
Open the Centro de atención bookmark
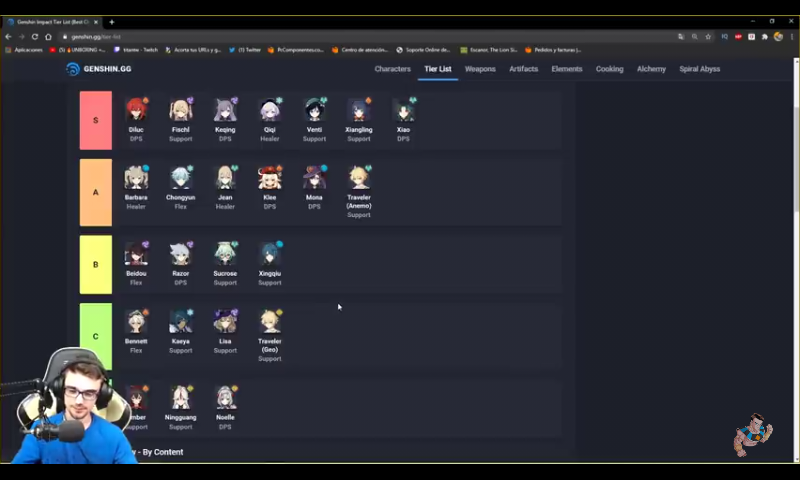360,50
